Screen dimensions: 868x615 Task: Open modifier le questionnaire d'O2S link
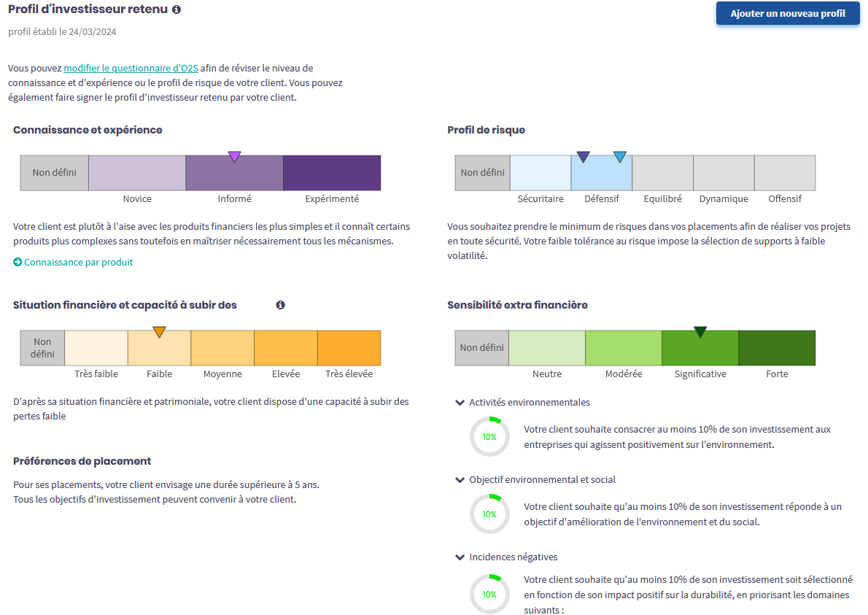(131, 68)
